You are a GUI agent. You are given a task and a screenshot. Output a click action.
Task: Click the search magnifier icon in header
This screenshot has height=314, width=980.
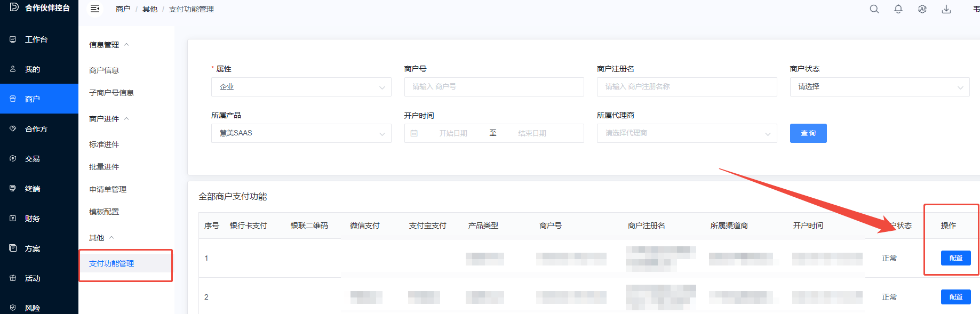tap(874, 9)
